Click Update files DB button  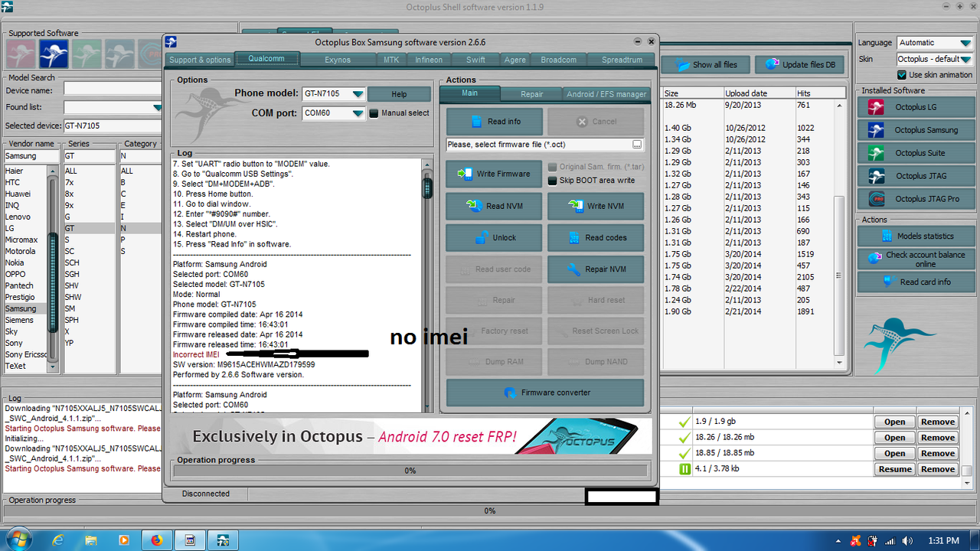pos(802,64)
